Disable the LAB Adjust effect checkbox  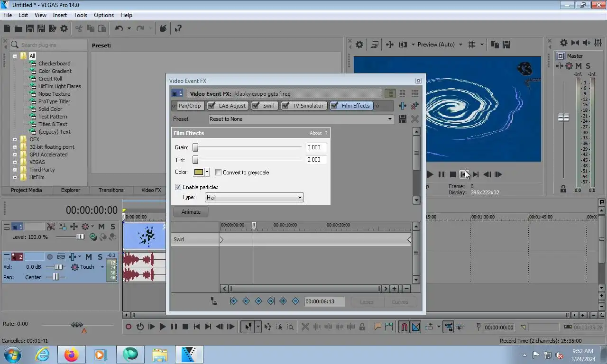[212, 106]
